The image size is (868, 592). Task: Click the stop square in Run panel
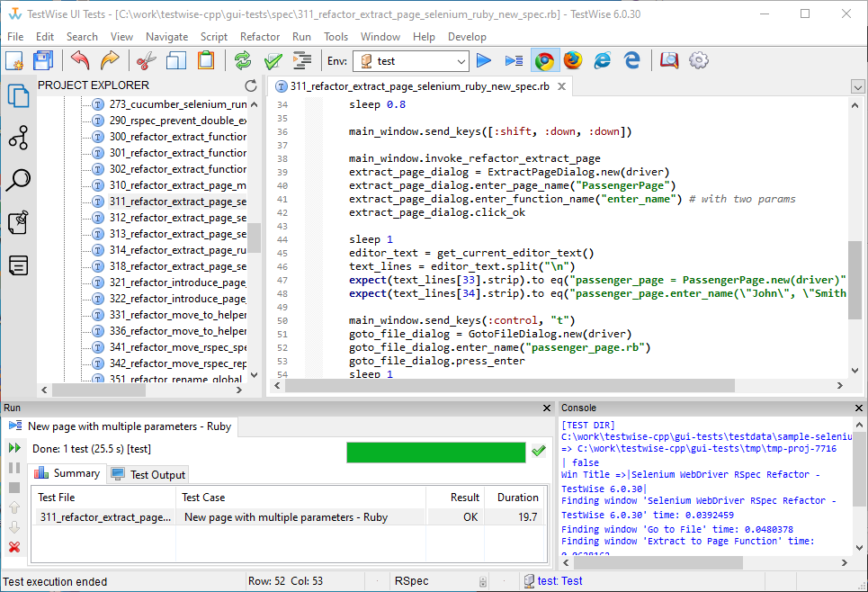click(14, 488)
